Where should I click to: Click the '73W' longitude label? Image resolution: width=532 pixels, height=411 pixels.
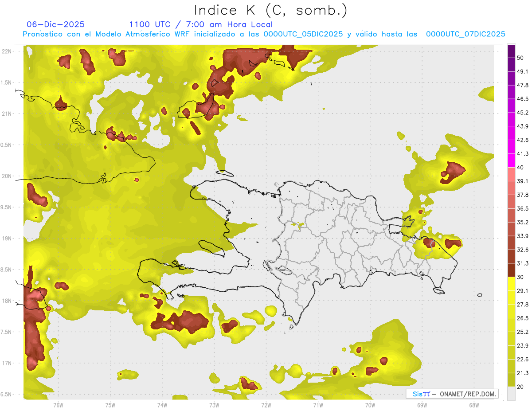point(214,405)
